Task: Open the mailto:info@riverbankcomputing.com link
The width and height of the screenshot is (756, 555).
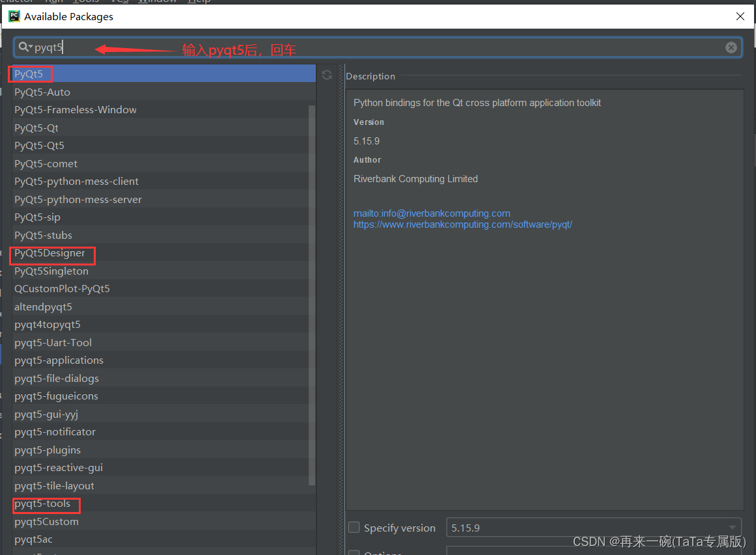Action: (x=432, y=213)
